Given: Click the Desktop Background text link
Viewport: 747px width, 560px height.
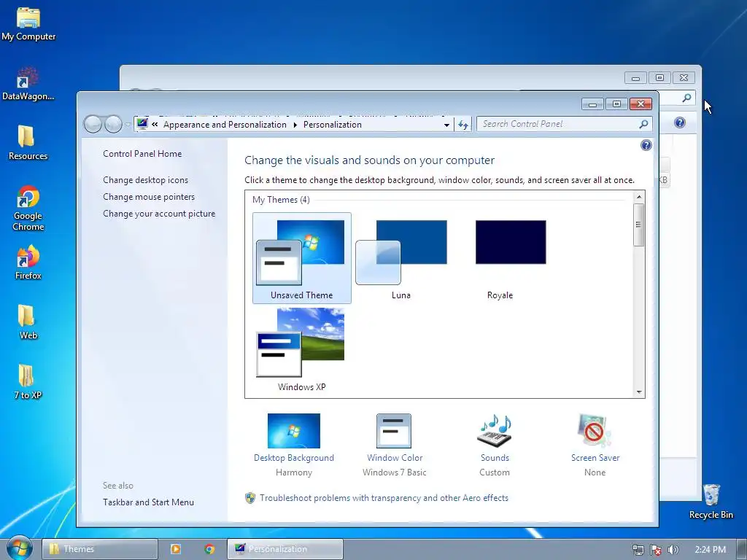Looking at the screenshot, I should point(294,458).
